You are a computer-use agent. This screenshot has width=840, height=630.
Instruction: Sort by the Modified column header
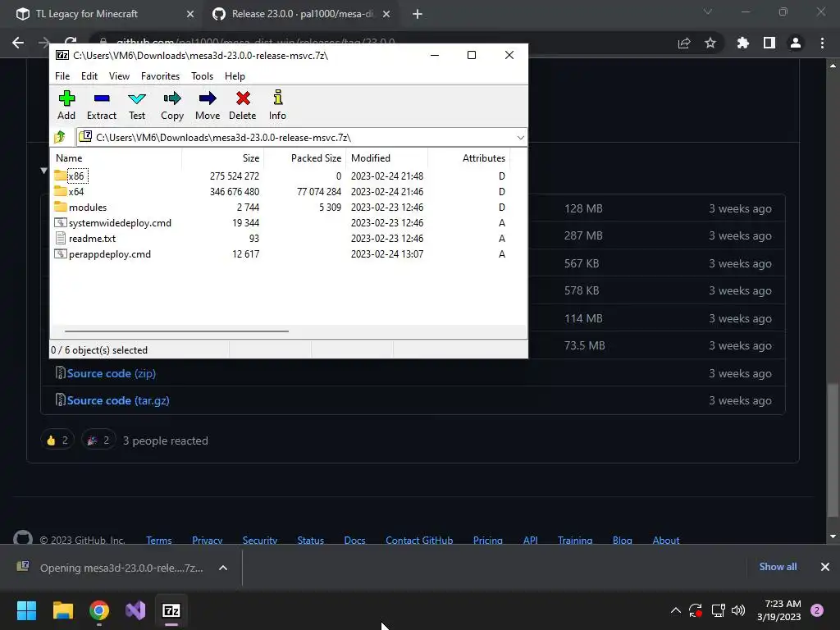pos(387,158)
